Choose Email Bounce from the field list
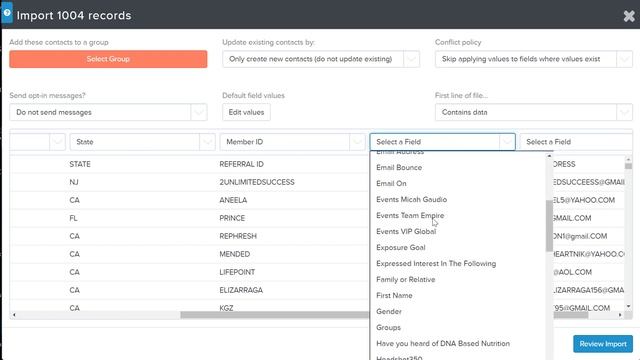 (x=399, y=167)
